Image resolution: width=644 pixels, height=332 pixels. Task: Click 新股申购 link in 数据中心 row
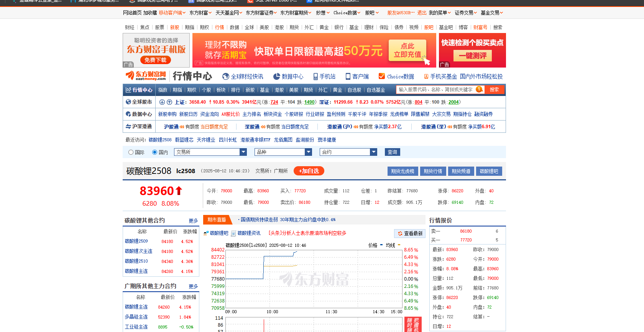point(168,114)
